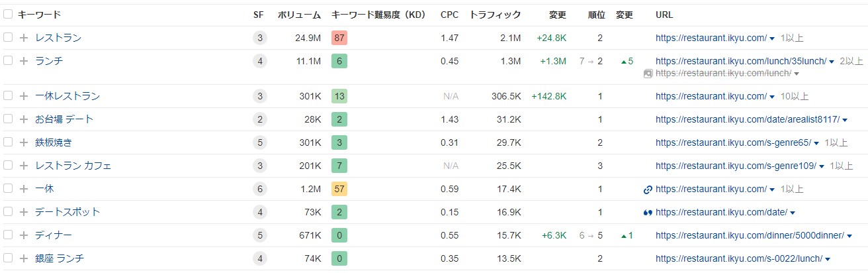Open SF count badge 4 for ランチ
The image size is (868, 273).
(259, 61)
